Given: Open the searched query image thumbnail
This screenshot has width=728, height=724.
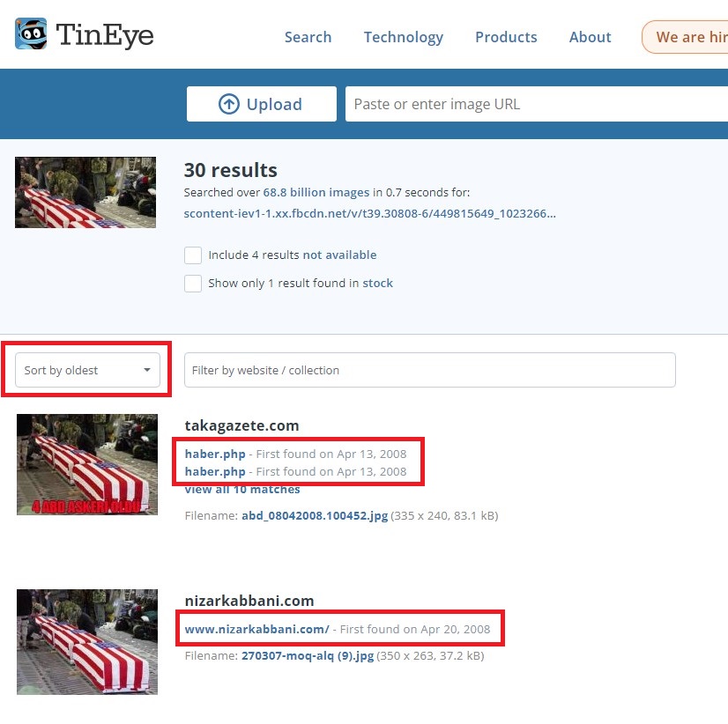Looking at the screenshot, I should click(x=85, y=192).
